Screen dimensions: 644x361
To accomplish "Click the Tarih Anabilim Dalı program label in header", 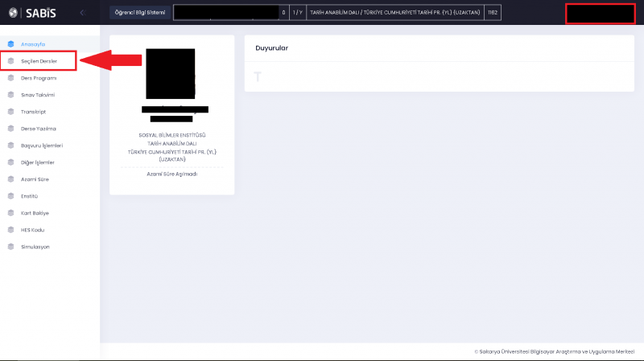I will tap(394, 12).
